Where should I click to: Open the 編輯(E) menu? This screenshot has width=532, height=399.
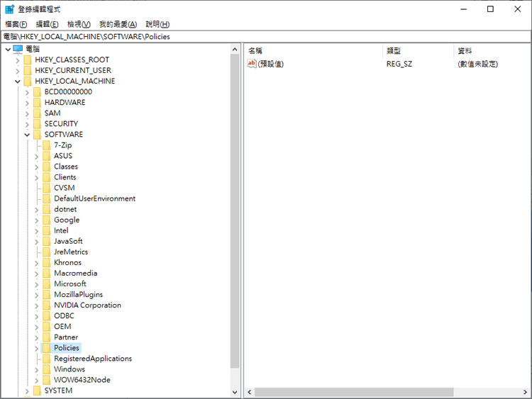pyautogui.click(x=47, y=24)
